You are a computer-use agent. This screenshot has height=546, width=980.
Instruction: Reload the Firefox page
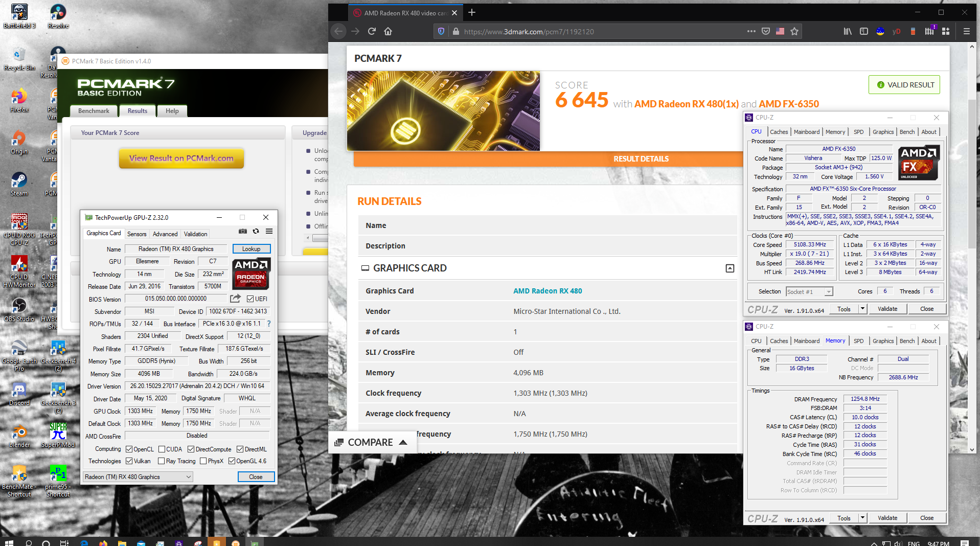(372, 31)
